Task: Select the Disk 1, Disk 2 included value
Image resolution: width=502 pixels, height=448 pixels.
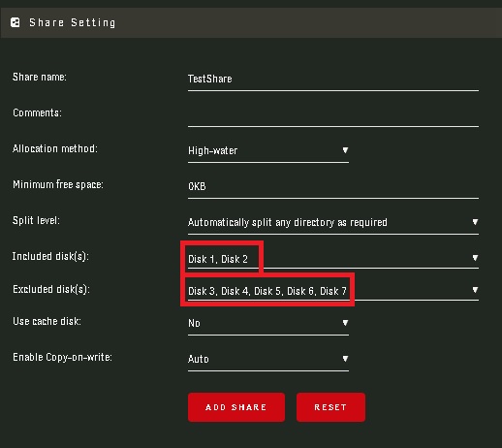Action: pyautogui.click(x=218, y=259)
